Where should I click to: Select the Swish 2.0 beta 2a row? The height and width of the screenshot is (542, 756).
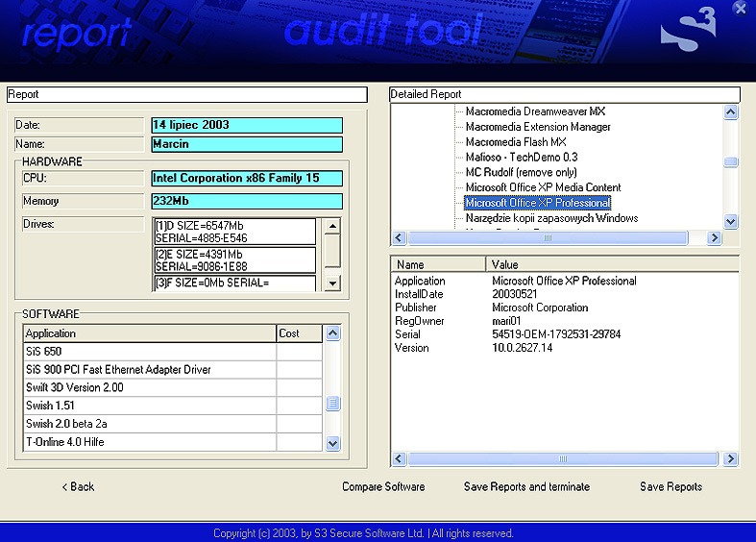[x=173, y=424]
